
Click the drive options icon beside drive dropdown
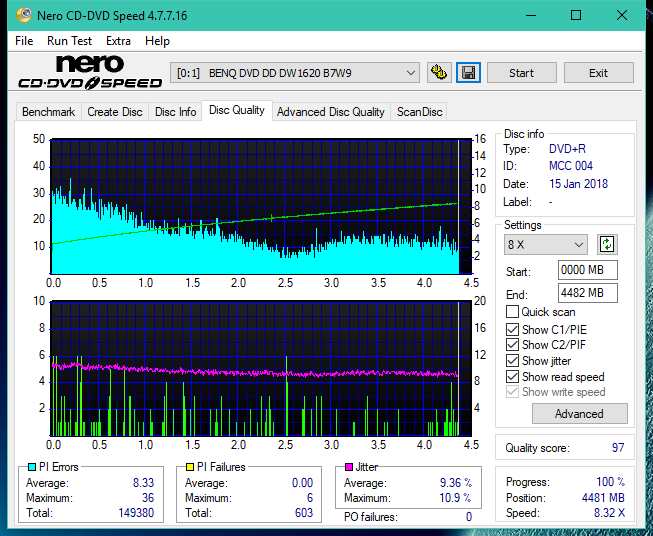[439, 73]
